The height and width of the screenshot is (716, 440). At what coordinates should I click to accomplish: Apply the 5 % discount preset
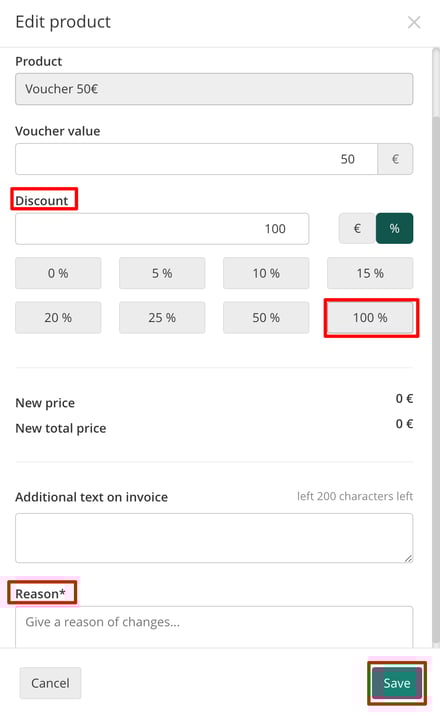162,273
